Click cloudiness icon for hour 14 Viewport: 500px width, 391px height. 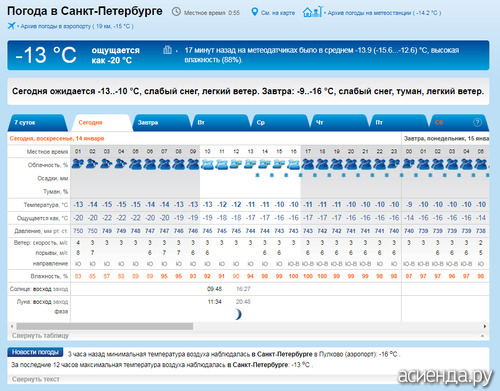pyautogui.click(x=265, y=164)
